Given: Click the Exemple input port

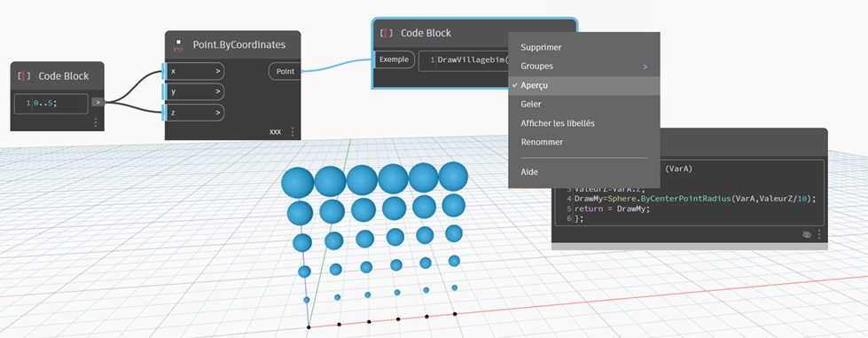Looking at the screenshot, I should [395, 59].
